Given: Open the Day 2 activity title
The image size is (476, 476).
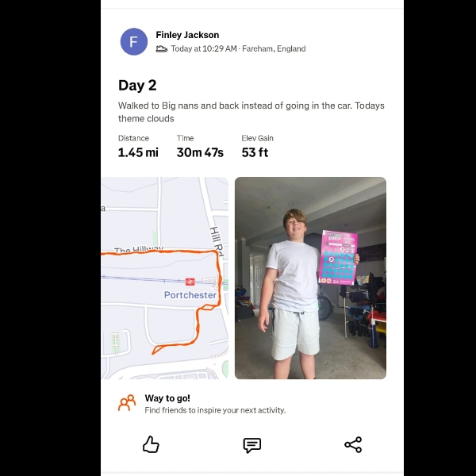Looking at the screenshot, I should click(x=137, y=86).
